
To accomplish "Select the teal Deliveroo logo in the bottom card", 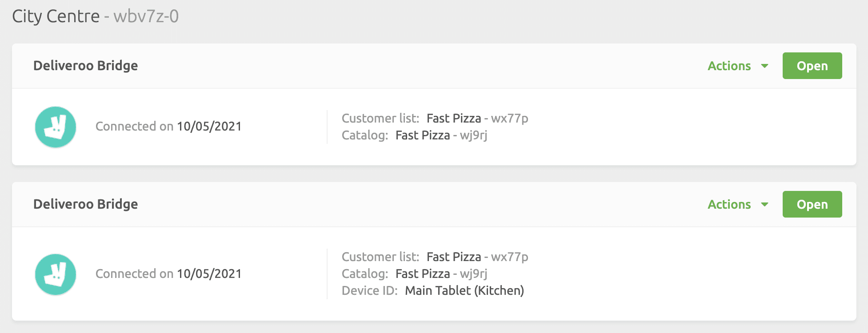I will click(x=55, y=274).
